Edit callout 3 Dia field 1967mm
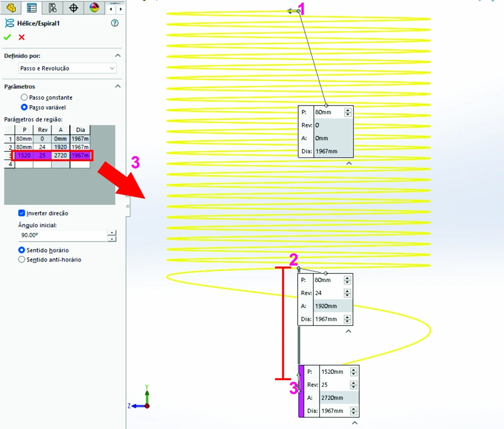 tap(334, 411)
